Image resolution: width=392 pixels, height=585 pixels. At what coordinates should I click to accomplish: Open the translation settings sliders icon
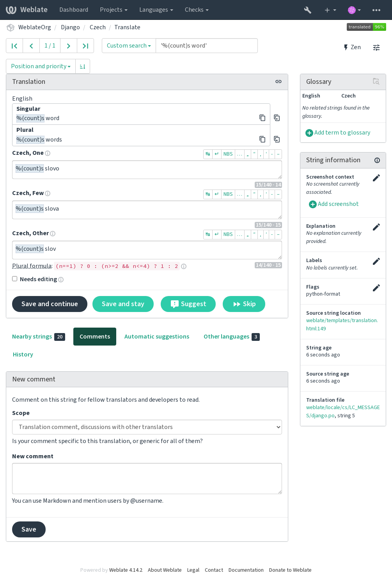point(376,48)
